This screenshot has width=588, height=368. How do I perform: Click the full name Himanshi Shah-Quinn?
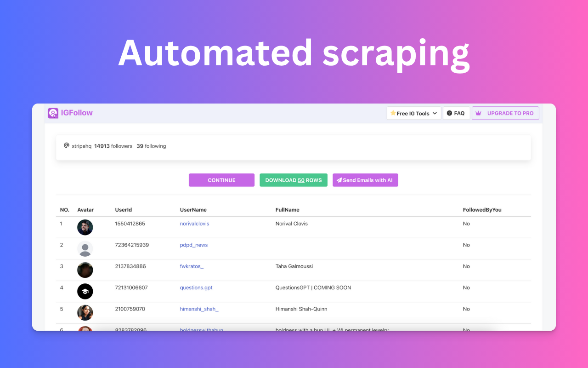pos(301,309)
